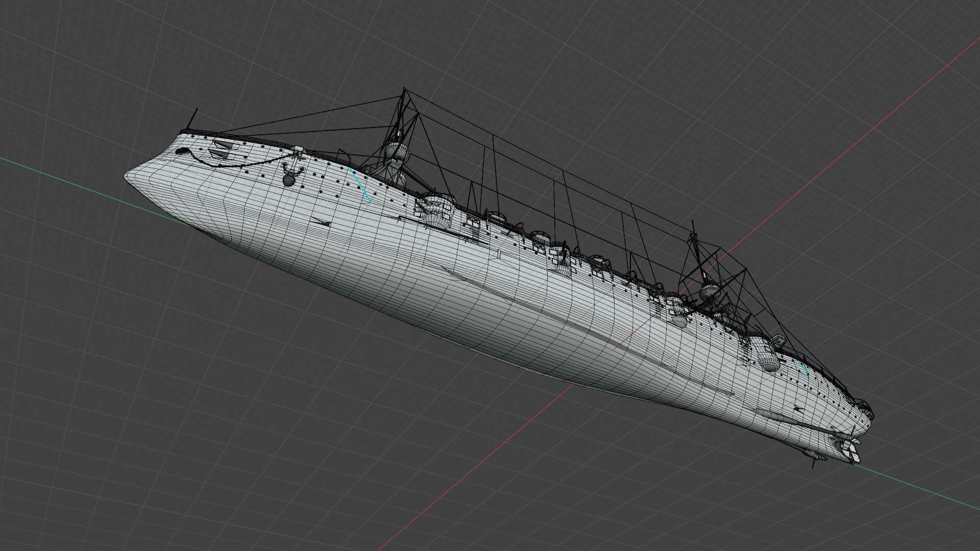Click the fighting top on the forward mast
Image resolution: width=980 pixels, height=551 pixels.
click(397, 152)
